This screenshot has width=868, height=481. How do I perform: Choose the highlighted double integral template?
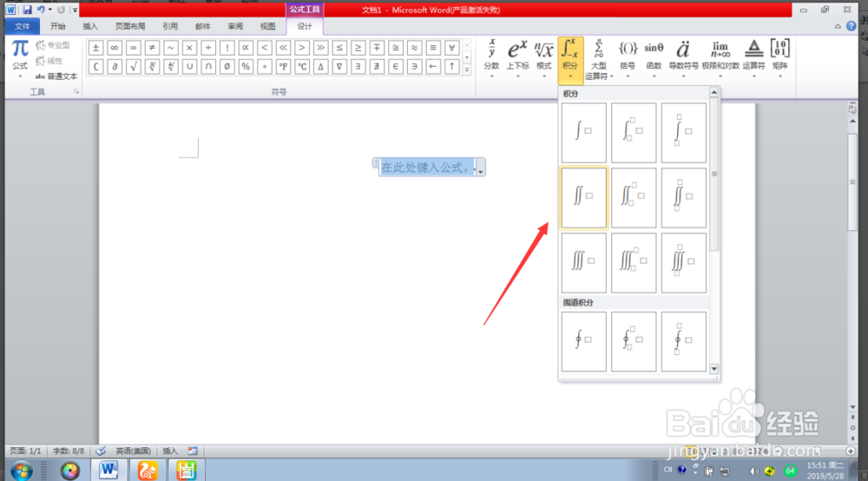[x=583, y=198]
